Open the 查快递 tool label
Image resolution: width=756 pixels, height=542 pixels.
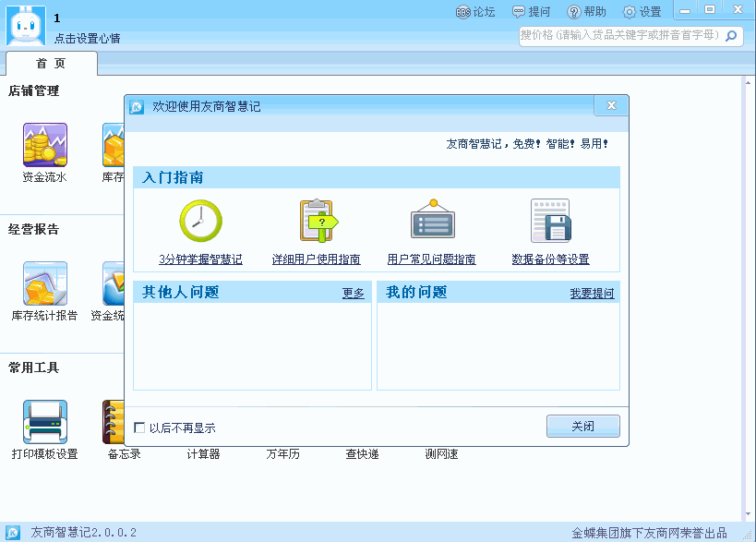pos(362,453)
